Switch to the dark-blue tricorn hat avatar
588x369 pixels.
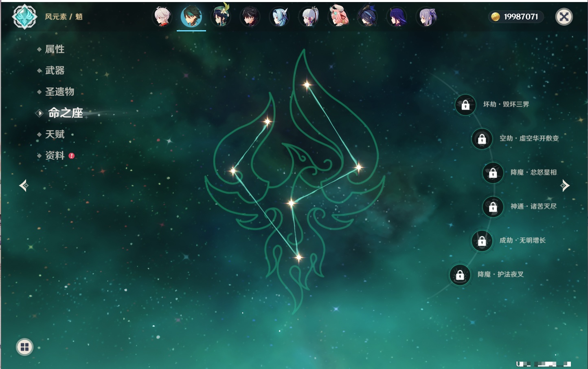coord(368,17)
